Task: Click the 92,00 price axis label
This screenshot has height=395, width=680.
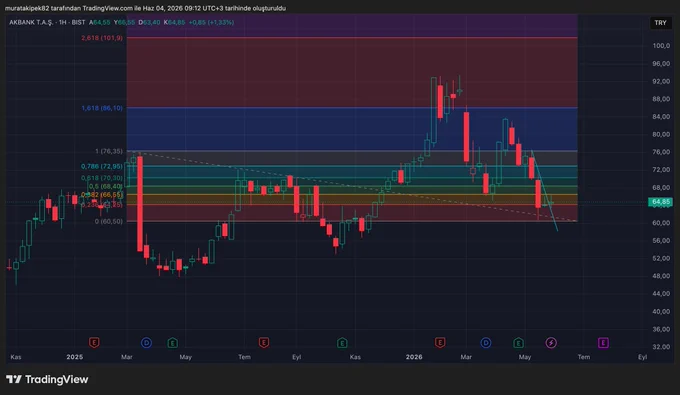Action: click(661, 81)
